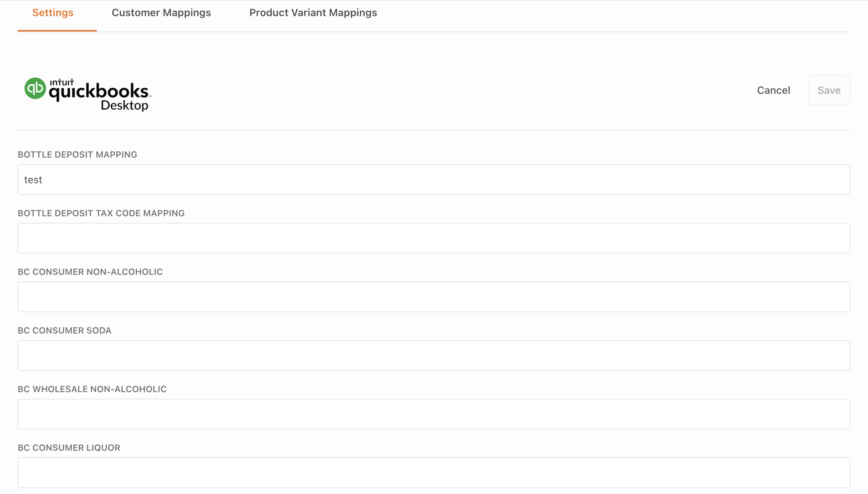Screen dimensions: 868x494
Task: Click the BC CONSUMER NON-ALCOHOLIC label
Action: tap(90, 272)
